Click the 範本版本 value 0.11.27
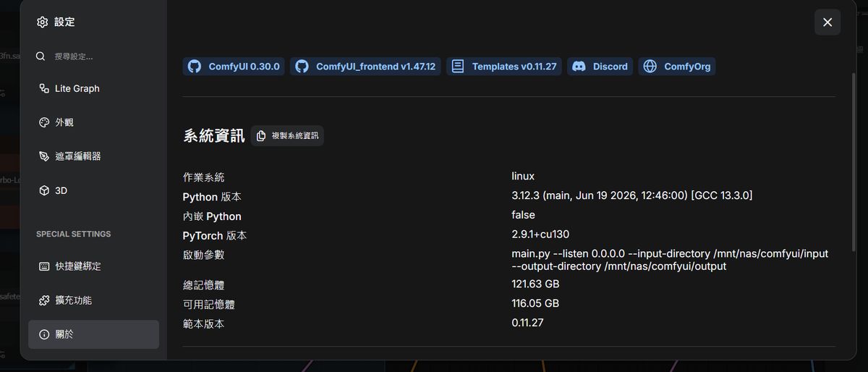Viewport: 868px width, 372px height. click(x=527, y=323)
